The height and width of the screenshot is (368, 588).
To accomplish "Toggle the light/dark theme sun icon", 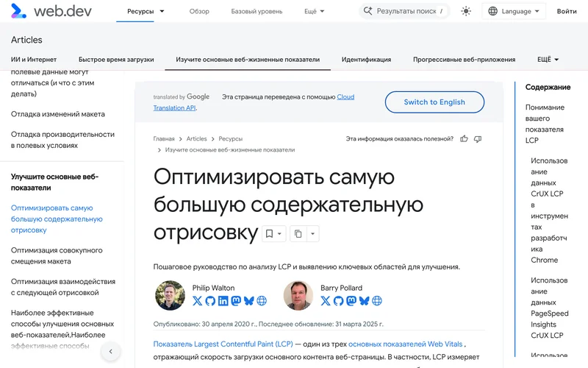I will (x=466, y=11).
